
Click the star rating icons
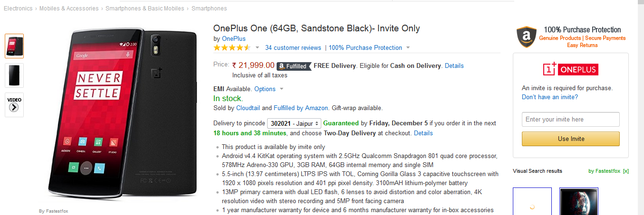coord(231,47)
